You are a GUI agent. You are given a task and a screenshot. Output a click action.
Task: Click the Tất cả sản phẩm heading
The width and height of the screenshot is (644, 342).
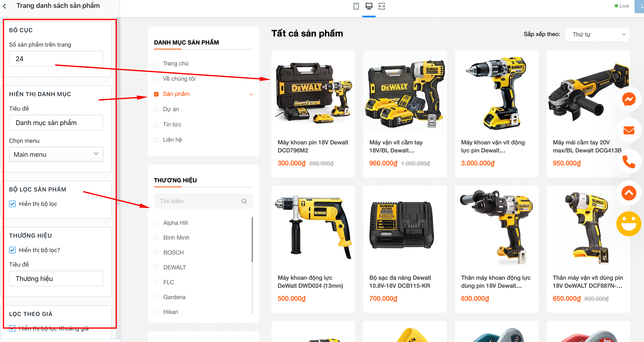point(307,34)
